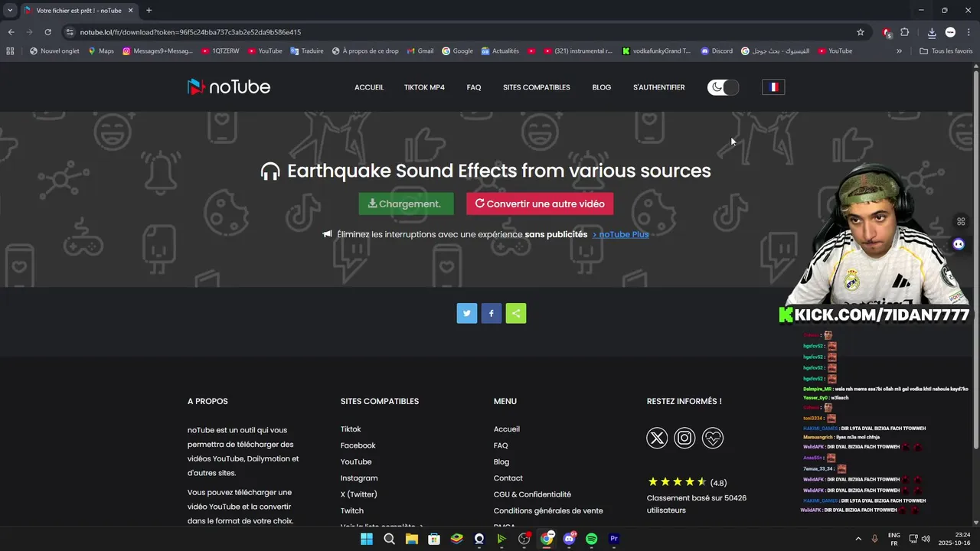Share the page on Facebook

coord(492,313)
